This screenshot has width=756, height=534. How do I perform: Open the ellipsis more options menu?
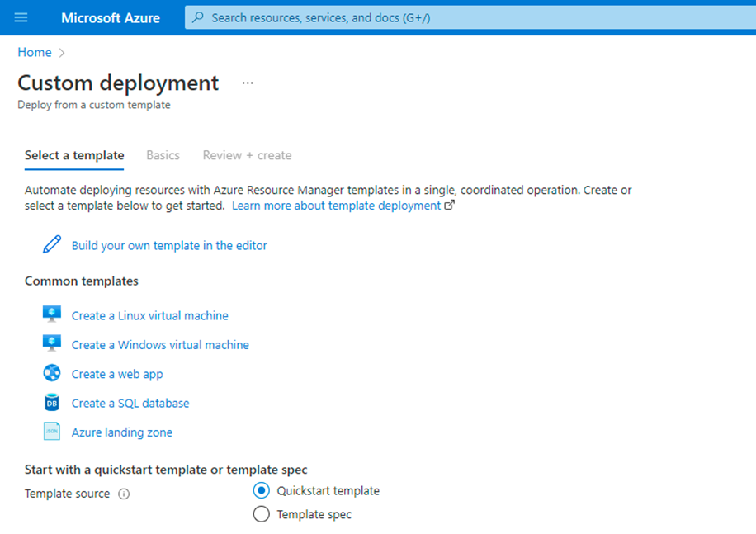pos(248,83)
